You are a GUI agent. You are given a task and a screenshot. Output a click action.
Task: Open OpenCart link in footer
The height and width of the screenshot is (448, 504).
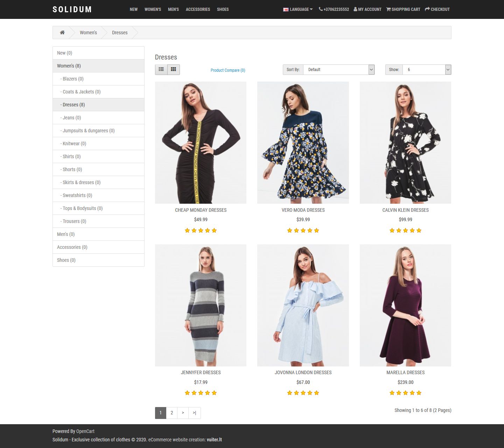click(85, 431)
